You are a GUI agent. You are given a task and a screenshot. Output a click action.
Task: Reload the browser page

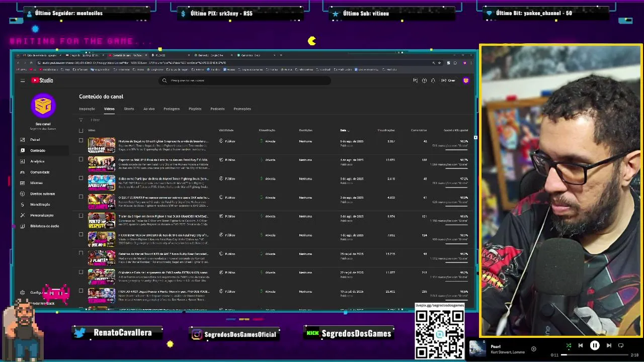(x=31, y=63)
